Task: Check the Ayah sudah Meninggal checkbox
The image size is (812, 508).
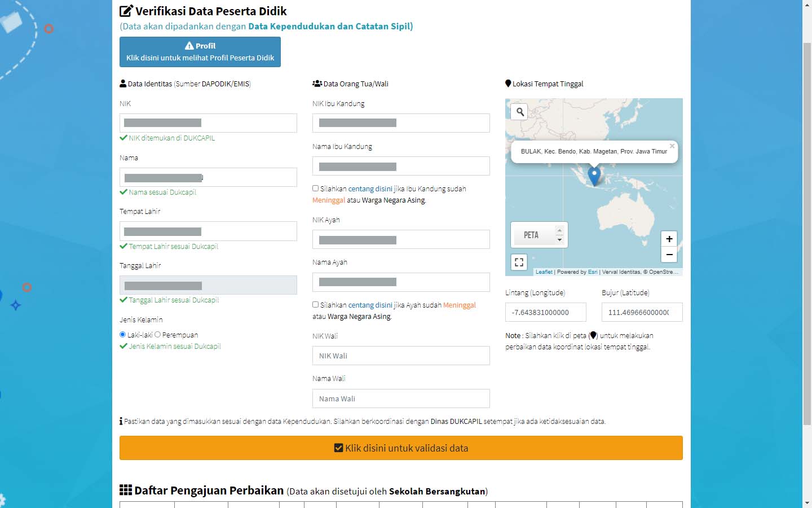Action: click(316, 305)
